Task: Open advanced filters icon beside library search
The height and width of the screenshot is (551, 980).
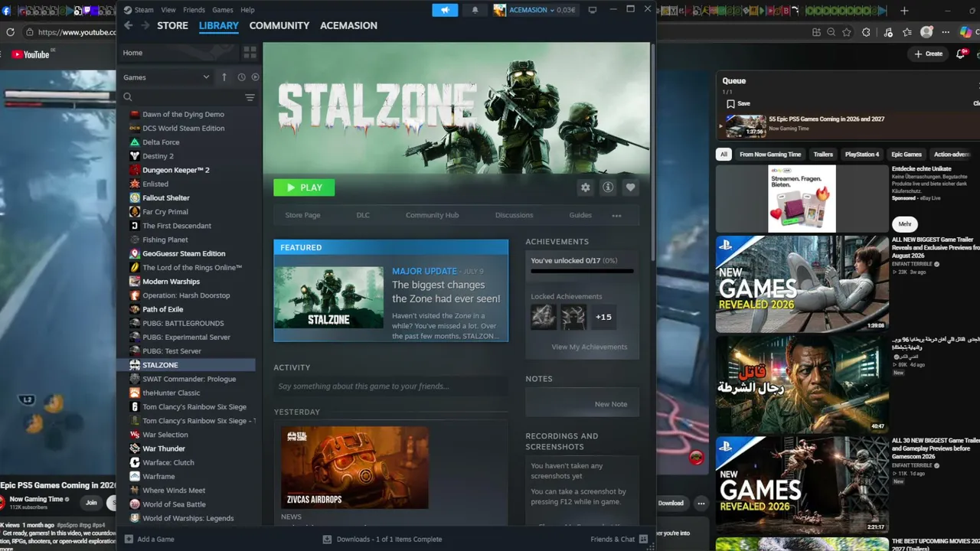Action: [x=250, y=97]
